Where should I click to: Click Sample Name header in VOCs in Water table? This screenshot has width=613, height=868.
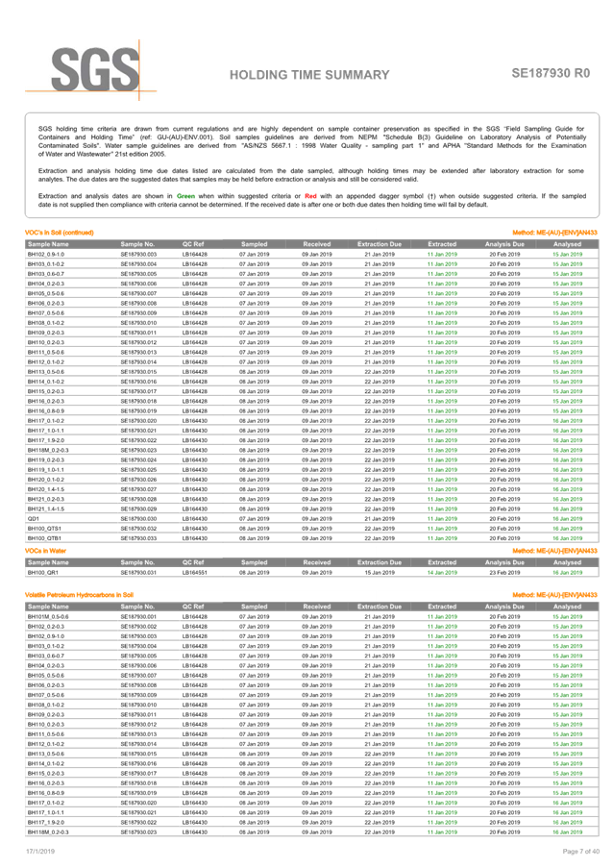tap(48, 562)
